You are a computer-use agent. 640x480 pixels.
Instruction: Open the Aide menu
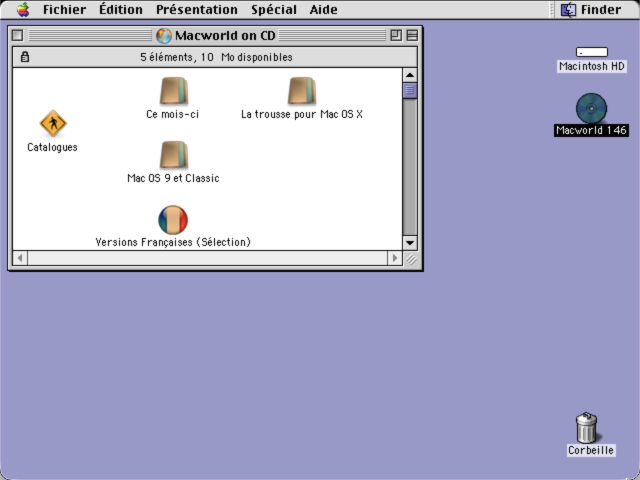coord(323,9)
